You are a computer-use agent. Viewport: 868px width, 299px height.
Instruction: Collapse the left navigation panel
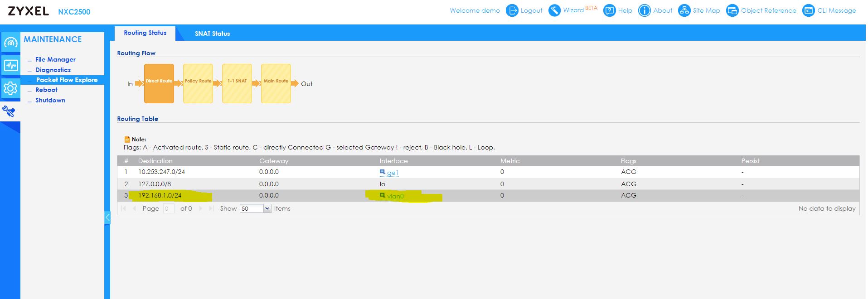pos(107,218)
